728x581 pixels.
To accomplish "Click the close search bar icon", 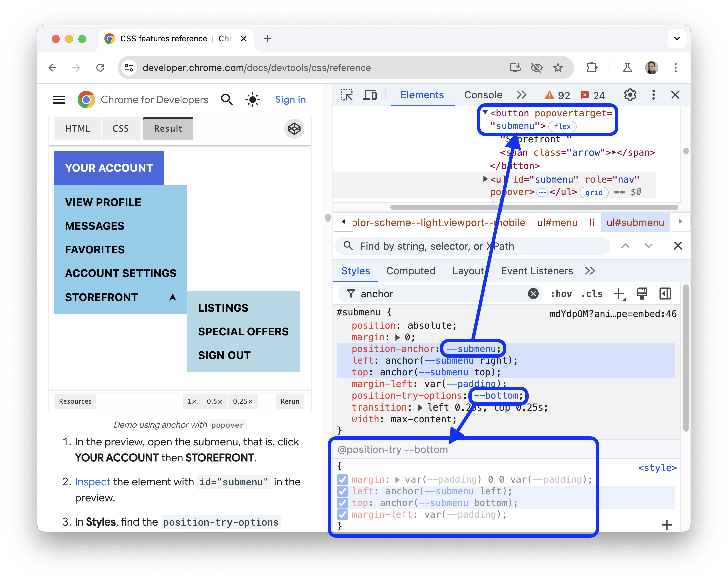I will click(x=675, y=247).
